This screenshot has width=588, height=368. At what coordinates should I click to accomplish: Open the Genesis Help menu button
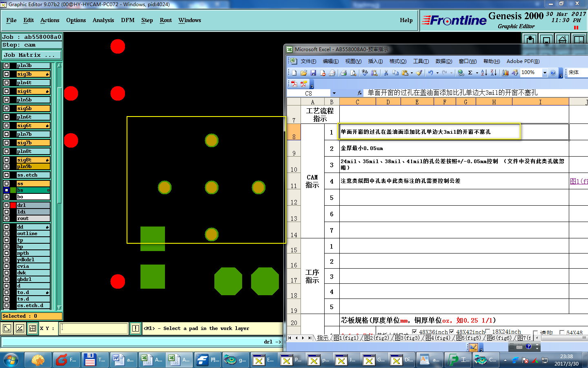tap(406, 20)
